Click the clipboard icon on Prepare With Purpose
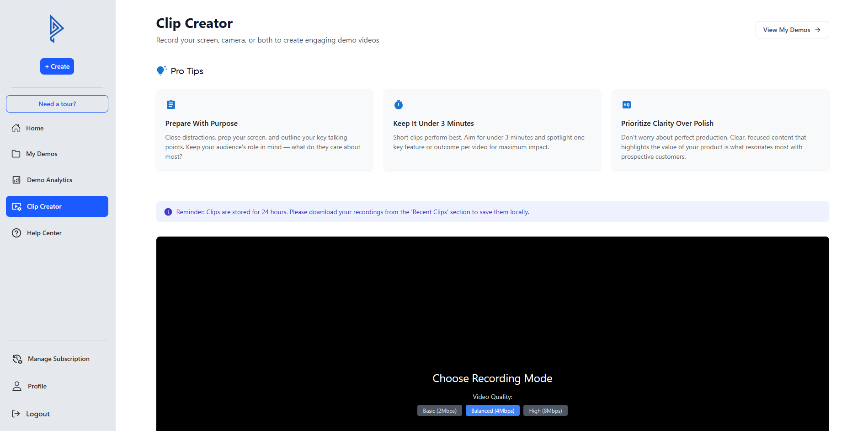This screenshot has height=431, width=868. pos(171,104)
